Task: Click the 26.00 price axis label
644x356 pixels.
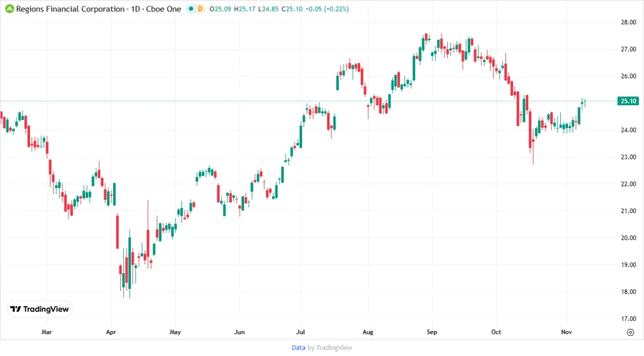Action: (628, 76)
